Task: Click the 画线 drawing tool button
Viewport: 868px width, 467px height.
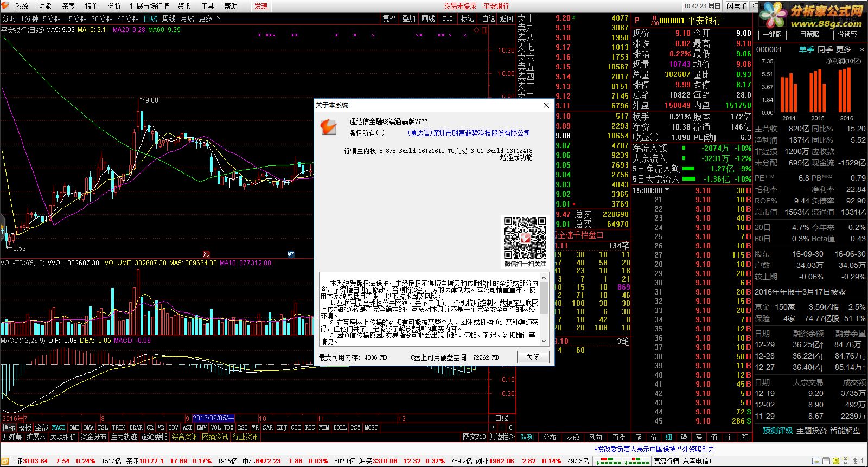Action: (x=428, y=18)
